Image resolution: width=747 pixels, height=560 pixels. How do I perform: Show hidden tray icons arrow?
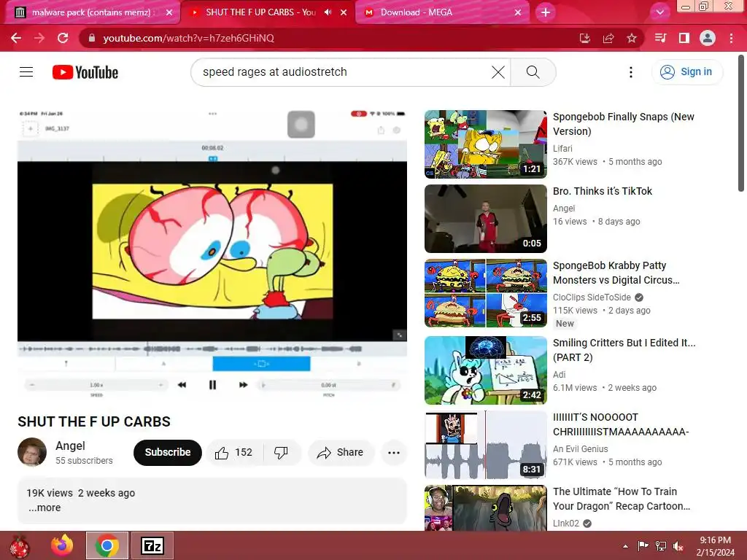(625, 546)
